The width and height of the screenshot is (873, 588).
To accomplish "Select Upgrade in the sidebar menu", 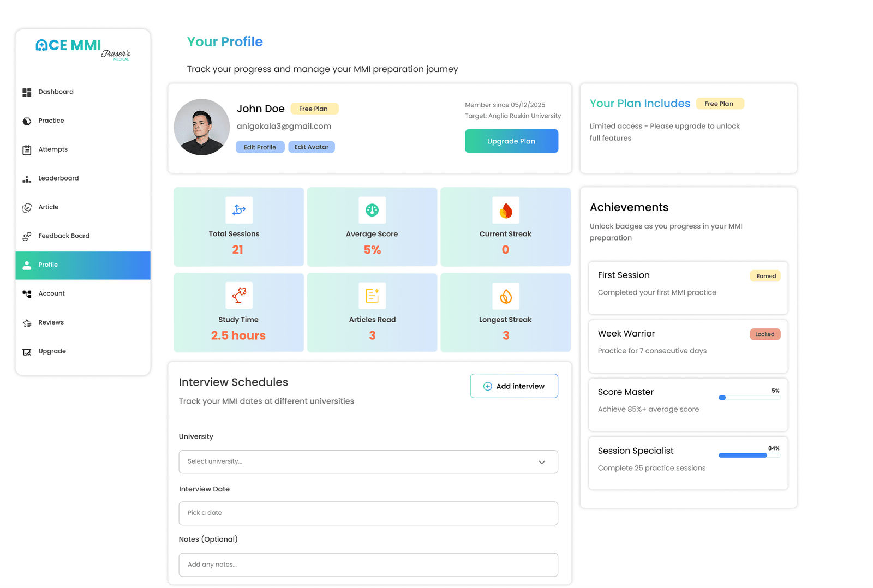I will 52,351.
